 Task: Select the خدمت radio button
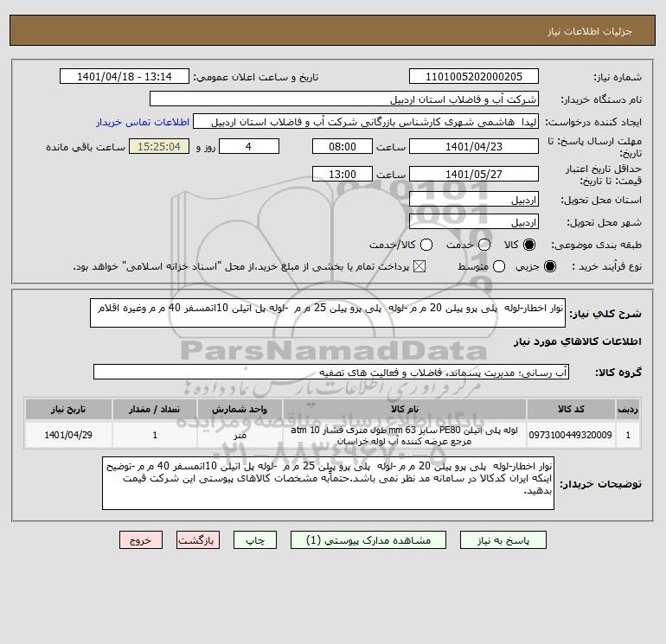coord(484,245)
